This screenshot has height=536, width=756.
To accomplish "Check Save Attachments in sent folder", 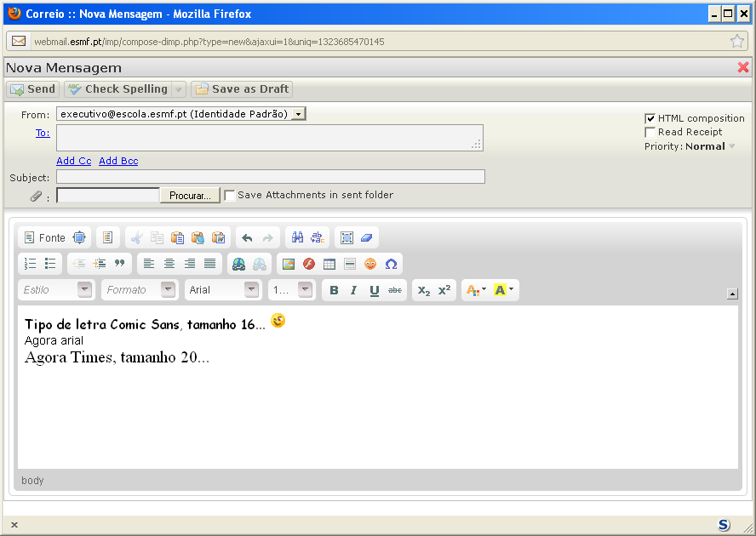I will 230,195.
